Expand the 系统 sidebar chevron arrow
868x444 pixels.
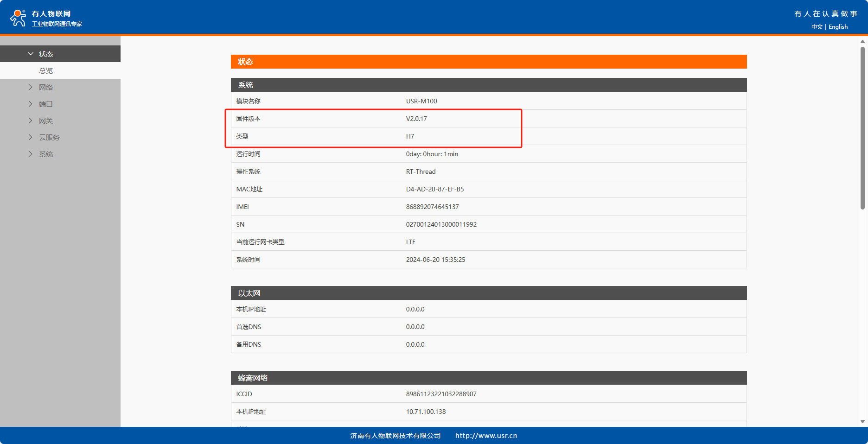click(31, 154)
